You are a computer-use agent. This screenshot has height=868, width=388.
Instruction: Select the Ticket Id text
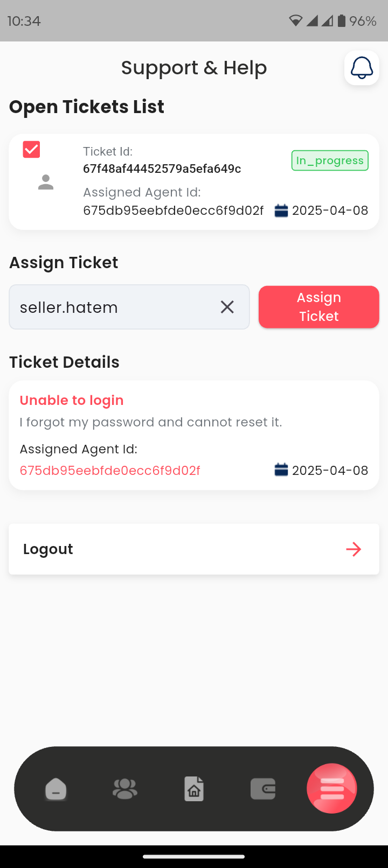(162, 169)
